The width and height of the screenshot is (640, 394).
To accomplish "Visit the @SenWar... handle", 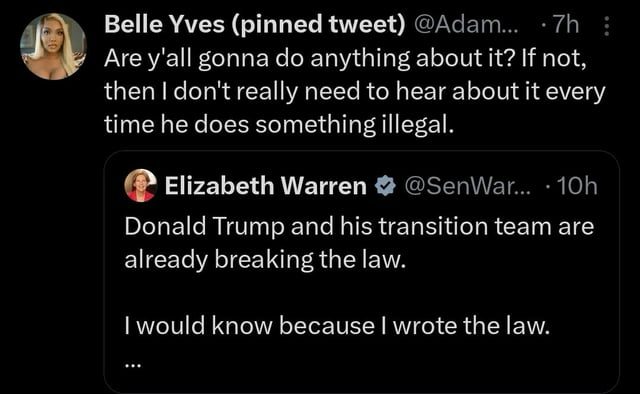I will tap(468, 186).
